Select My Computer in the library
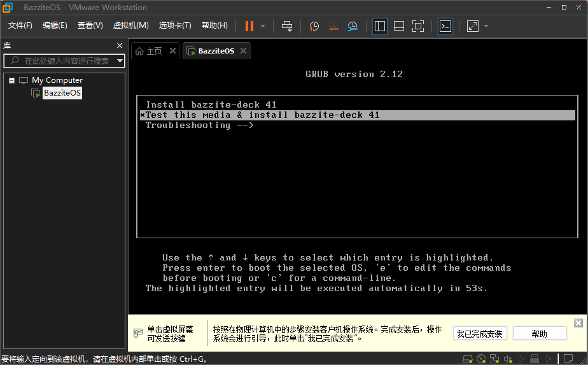Screen dimensions: 588x365 tap(57, 80)
